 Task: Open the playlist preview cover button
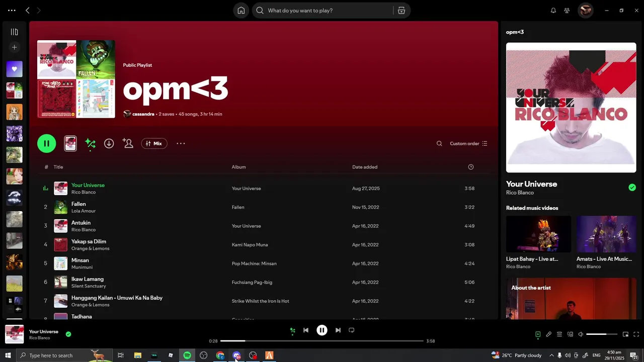[x=70, y=143]
